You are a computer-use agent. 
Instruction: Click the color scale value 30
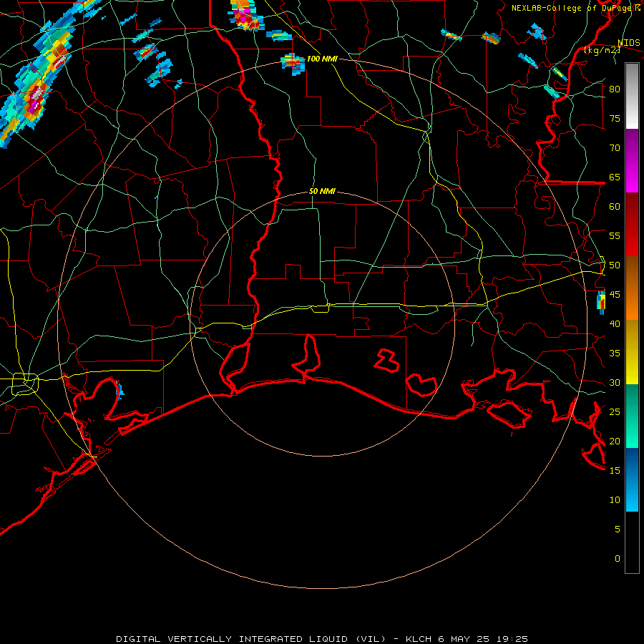[615, 382]
